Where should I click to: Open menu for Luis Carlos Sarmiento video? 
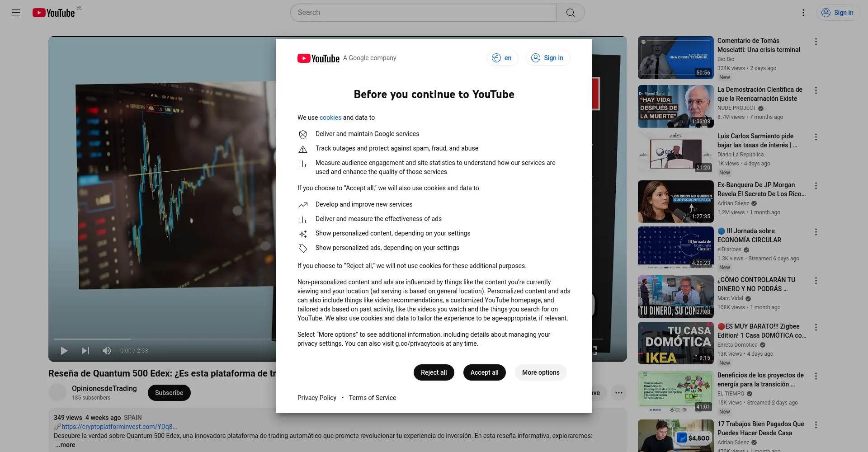point(816,137)
